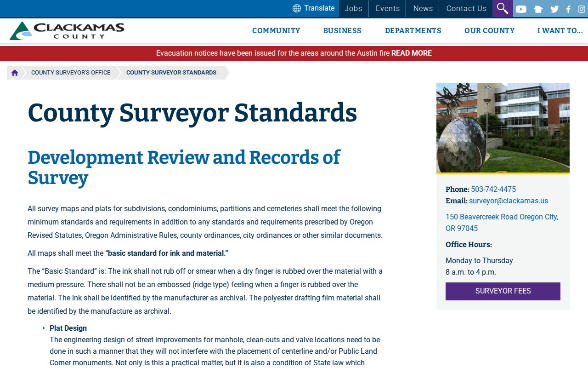The image size is (588, 368).
Task: Open the Jobs link in top bar
Action: pos(353,8)
